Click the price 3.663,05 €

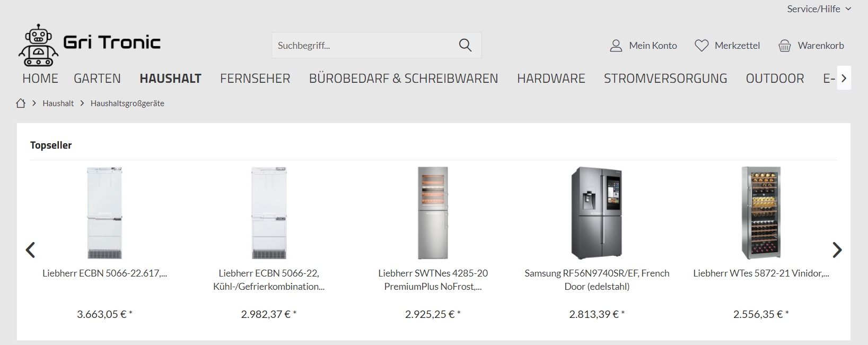pos(104,314)
